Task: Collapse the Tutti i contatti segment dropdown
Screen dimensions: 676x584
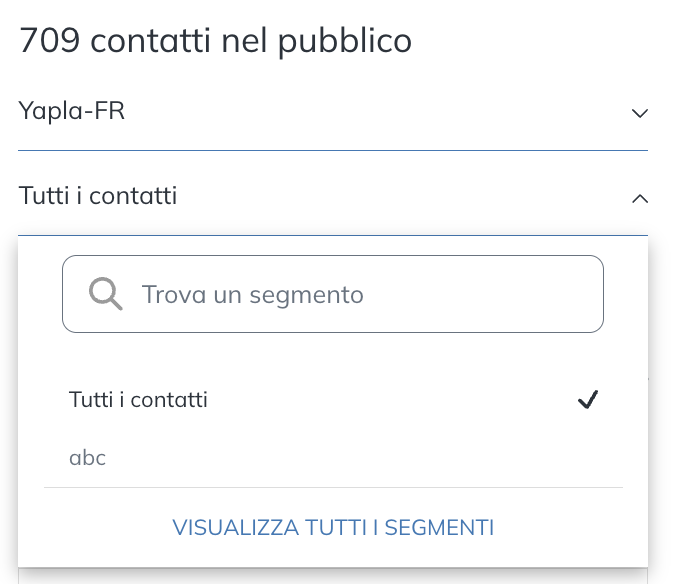Action: (333, 196)
